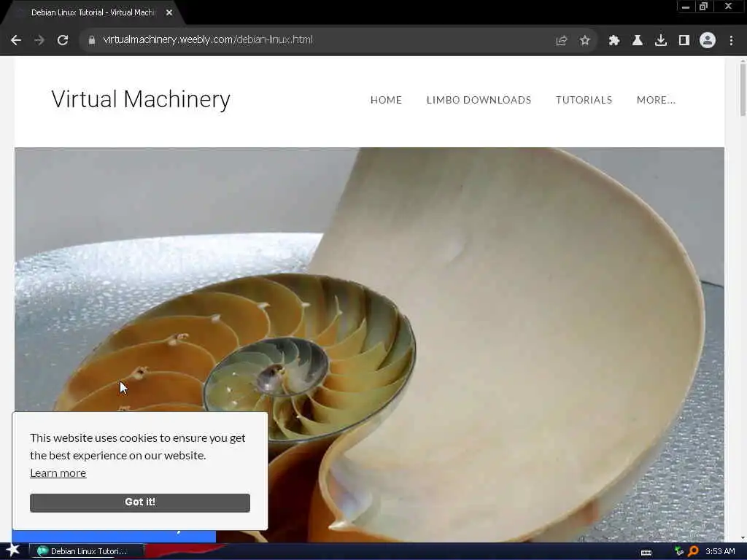The width and height of the screenshot is (747, 560).
Task: Open TUTORIALS menu item
Action: pos(584,100)
